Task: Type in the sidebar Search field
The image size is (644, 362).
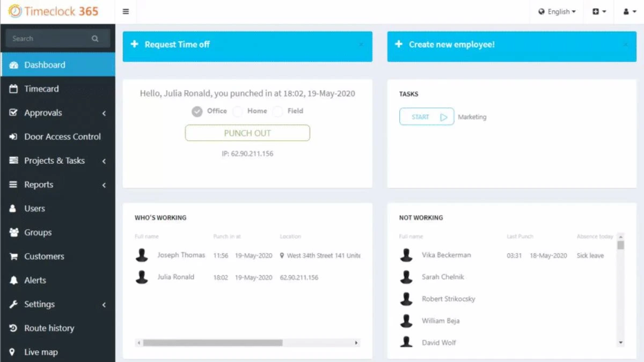Action: point(48,39)
